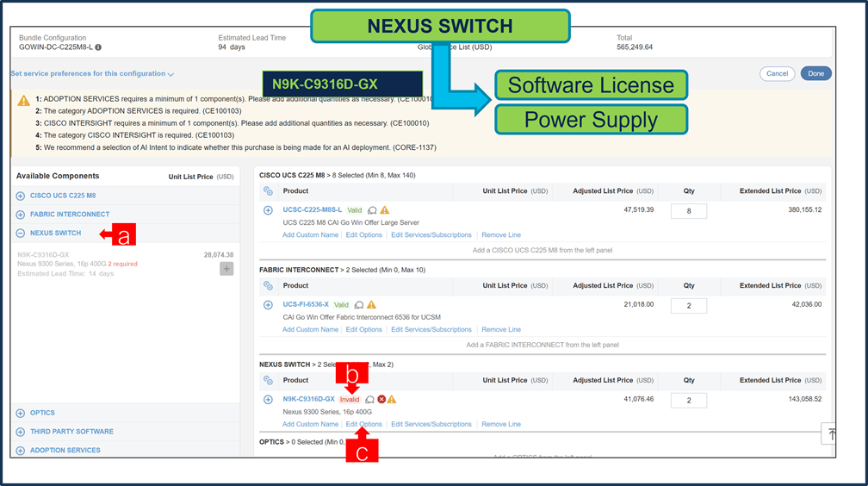Click the Total value 565,249.64

tap(635, 47)
